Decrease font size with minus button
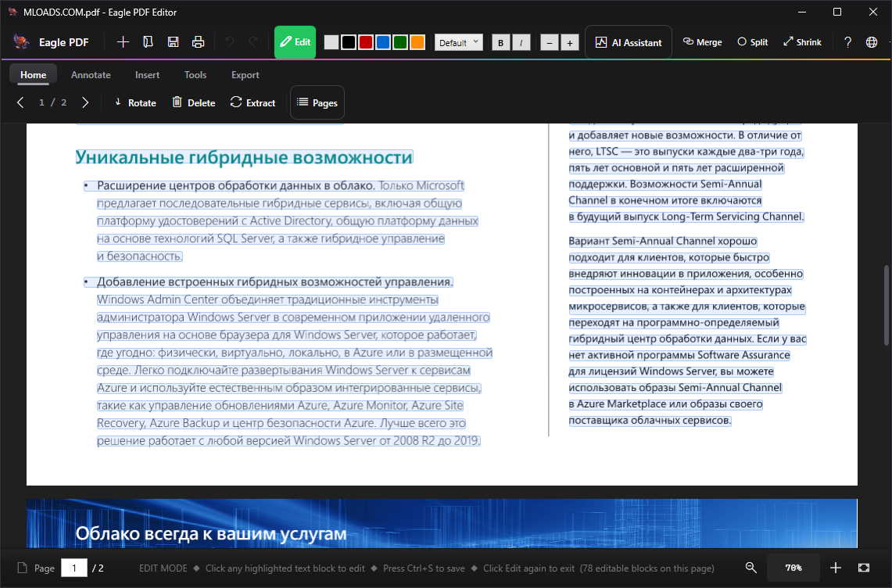This screenshot has height=588, width=892. click(550, 43)
